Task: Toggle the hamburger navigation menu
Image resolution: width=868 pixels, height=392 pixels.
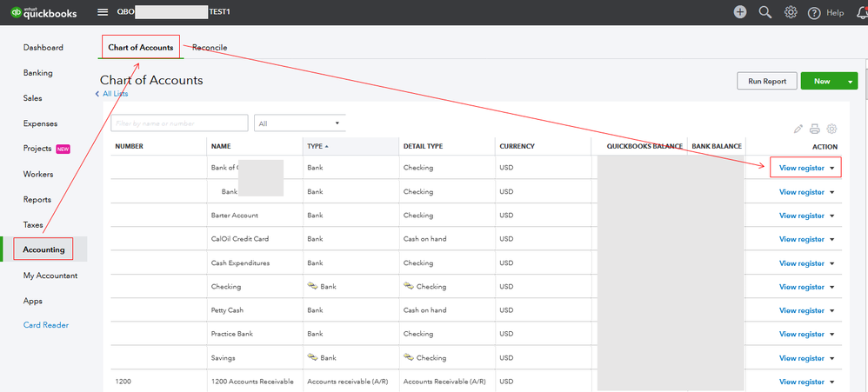Action: pos(103,12)
